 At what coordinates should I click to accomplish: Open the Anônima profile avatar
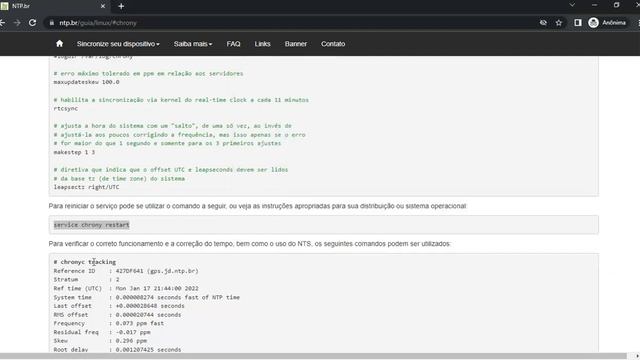(593, 23)
